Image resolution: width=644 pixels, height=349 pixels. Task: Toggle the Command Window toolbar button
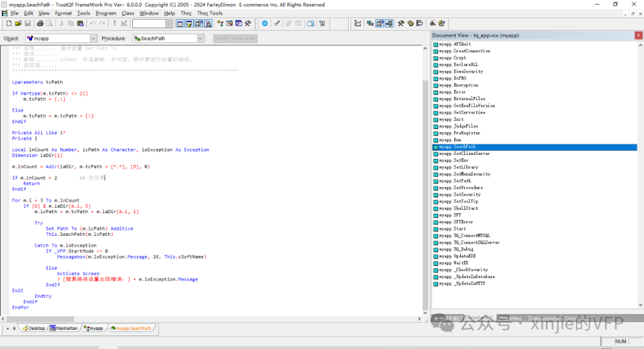point(180,24)
